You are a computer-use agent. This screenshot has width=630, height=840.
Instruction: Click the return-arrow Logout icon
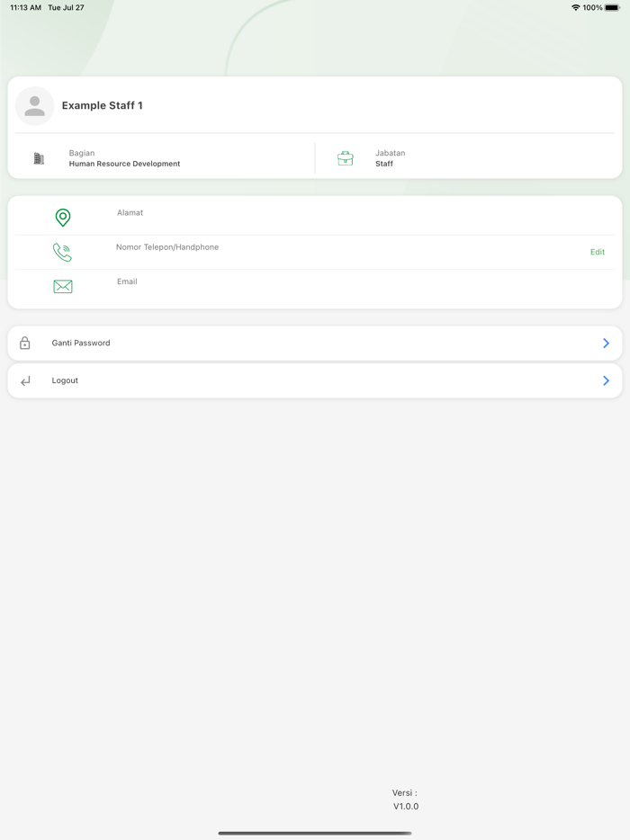[x=25, y=381]
